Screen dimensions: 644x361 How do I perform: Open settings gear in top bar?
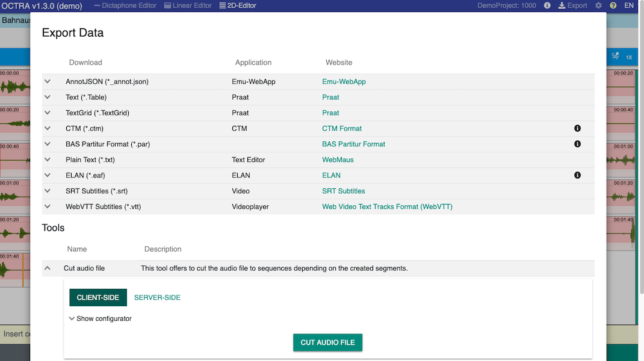(x=598, y=5)
